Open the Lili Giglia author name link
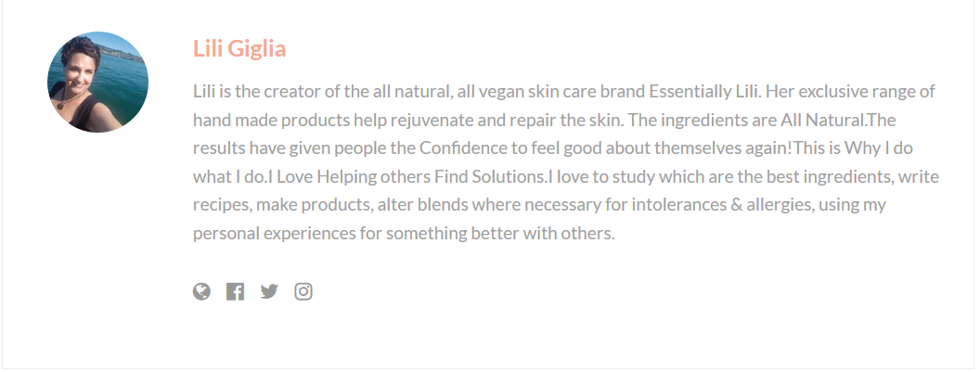Screen dimensions: 980x372 (239, 48)
